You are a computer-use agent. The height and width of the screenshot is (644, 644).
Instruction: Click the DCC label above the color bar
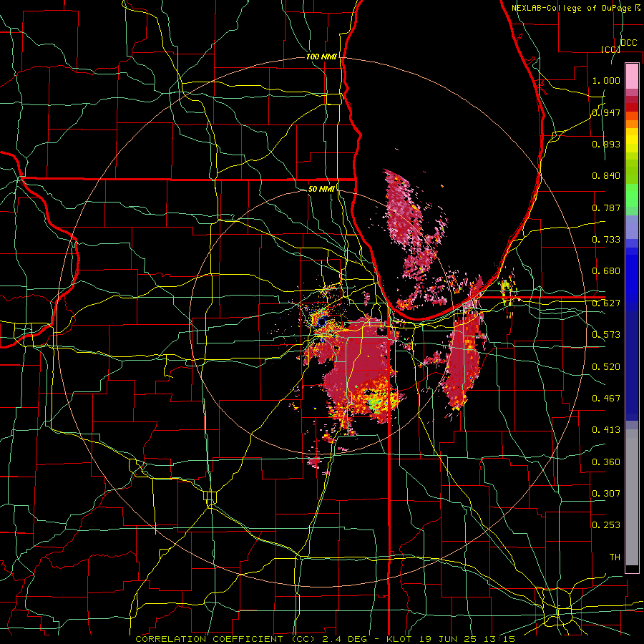[628, 43]
